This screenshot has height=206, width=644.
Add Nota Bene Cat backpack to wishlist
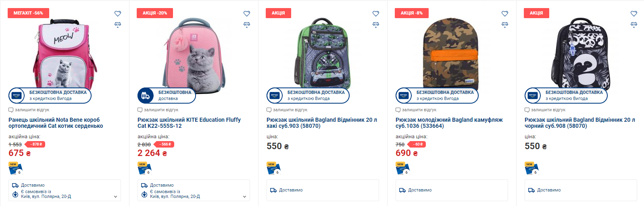point(118,14)
